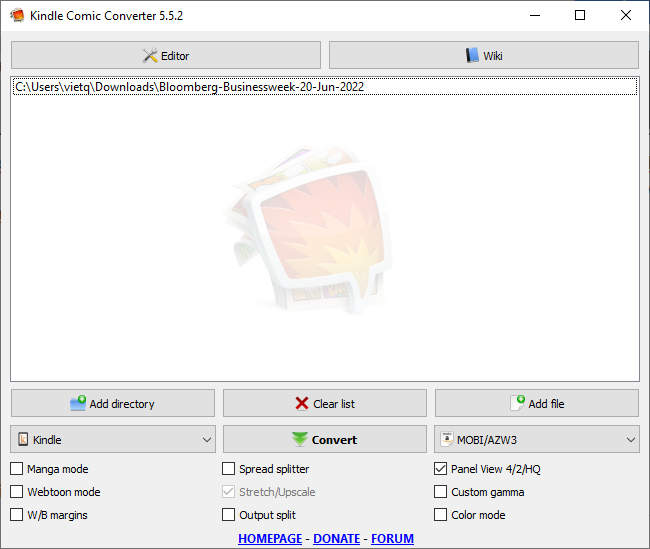Open the DONATE link
650x549 pixels.
pyautogui.click(x=337, y=538)
